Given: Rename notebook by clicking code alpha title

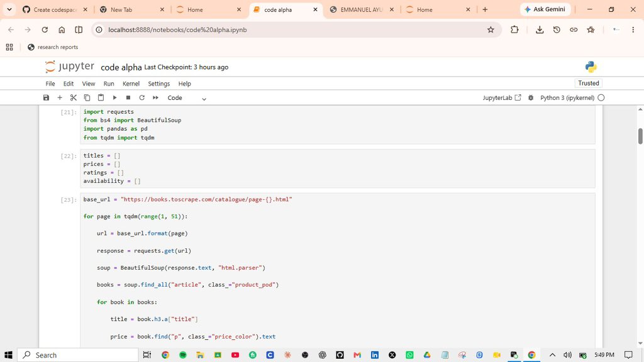Looking at the screenshot, I should tap(121, 67).
